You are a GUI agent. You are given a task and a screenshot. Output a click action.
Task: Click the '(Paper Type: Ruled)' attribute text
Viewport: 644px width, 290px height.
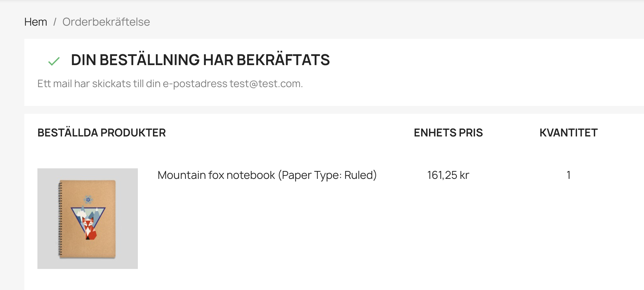327,175
